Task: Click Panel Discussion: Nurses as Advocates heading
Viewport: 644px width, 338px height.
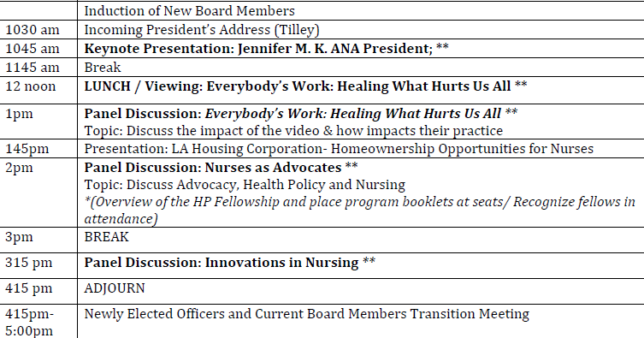Action: click(x=221, y=168)
